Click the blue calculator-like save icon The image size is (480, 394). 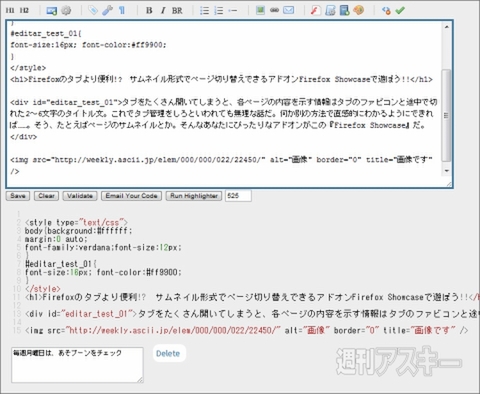click(344, 11)
